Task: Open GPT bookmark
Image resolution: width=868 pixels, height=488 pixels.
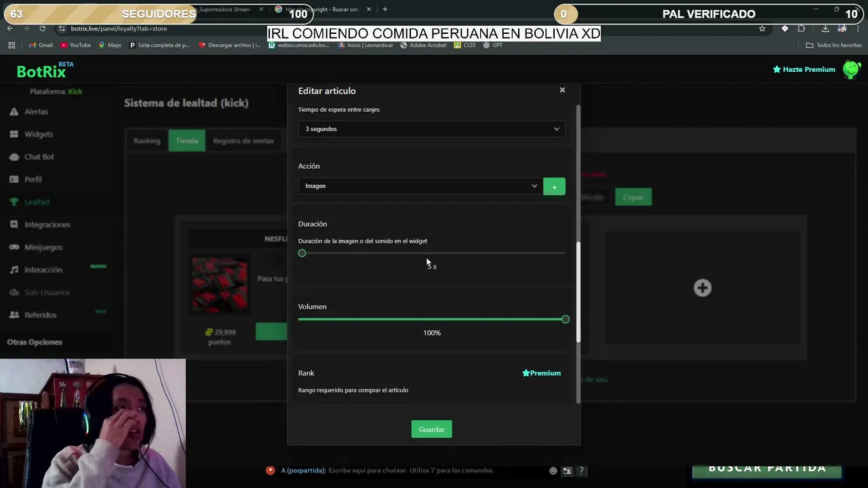Action: [492, 45]
